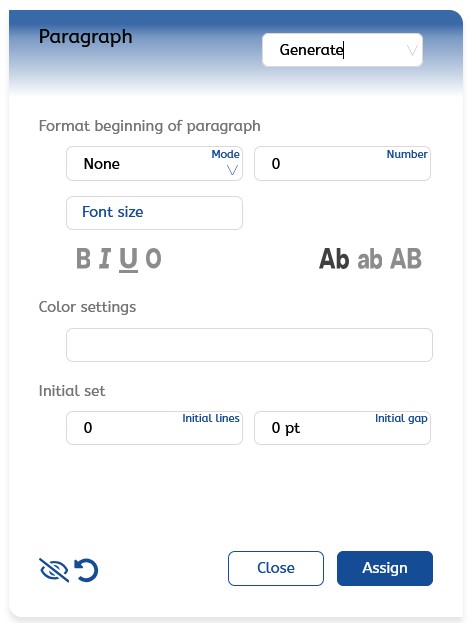Viewport: 470px width, 623px height.
Task: Toggle Underline formatting U icon
Action: pos(128,260)
